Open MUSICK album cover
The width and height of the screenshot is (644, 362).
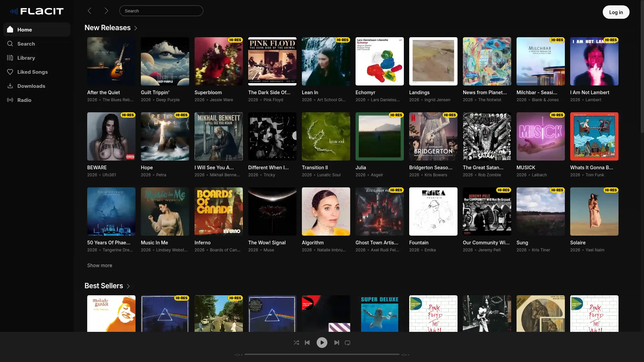point(541,136)
